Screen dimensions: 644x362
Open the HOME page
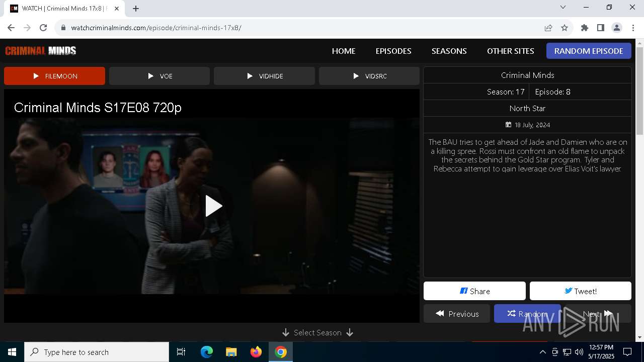[344, 51]
